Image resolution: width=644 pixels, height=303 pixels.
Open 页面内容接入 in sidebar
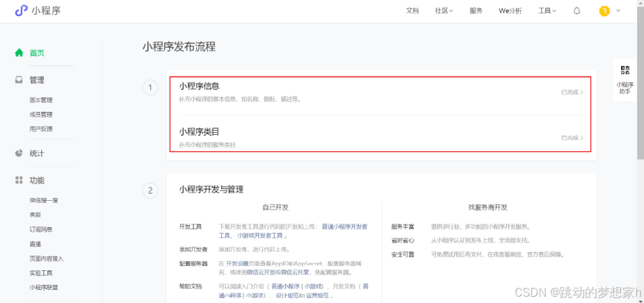click(x=47, y=259)
